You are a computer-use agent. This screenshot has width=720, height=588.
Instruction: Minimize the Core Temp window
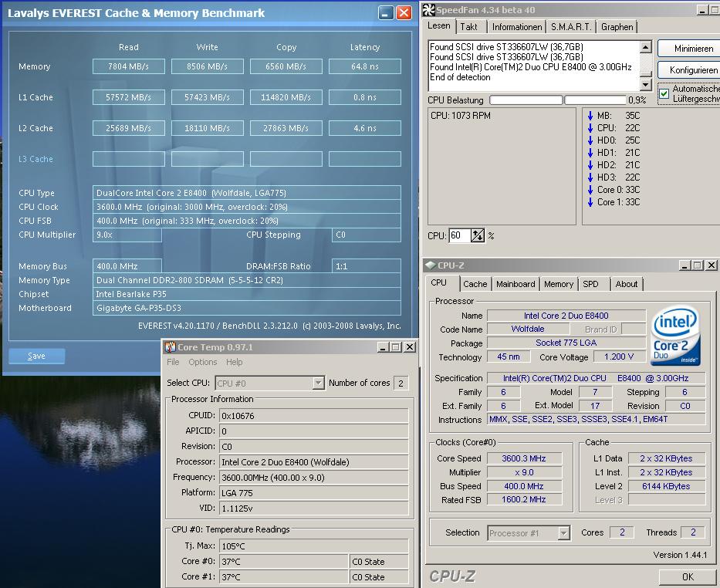pos(381,347)
